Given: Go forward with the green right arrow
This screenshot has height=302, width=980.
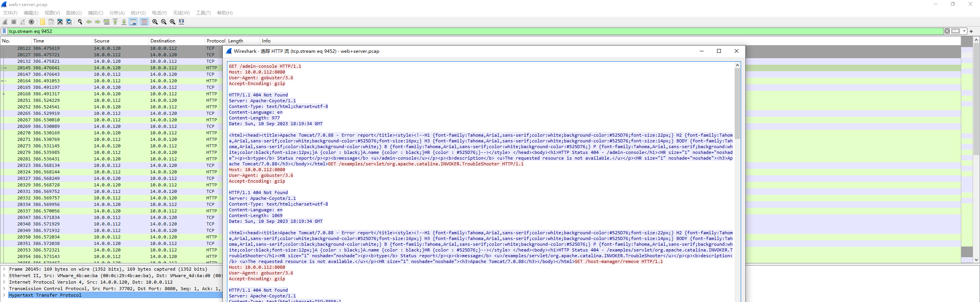Looking at the screenshot, I should [x=98, y=22].
